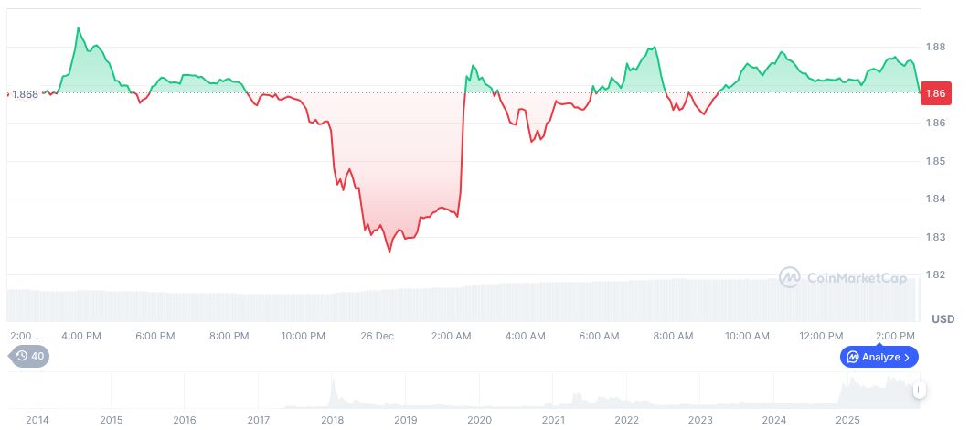Click the USD currency label
The width and height of the screenshot is (980, 430).
click(x=943, y=318)
